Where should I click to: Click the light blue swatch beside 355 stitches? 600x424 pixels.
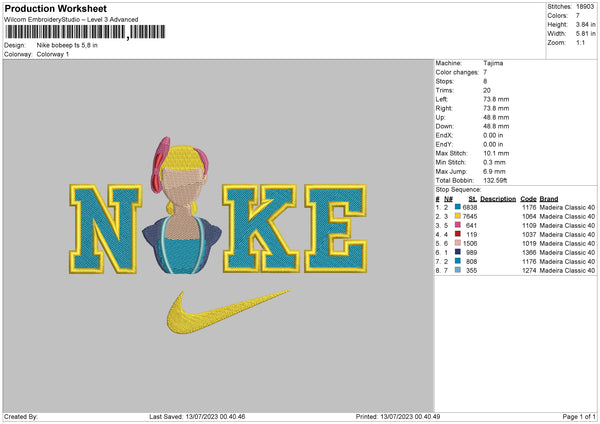point(458,270)
